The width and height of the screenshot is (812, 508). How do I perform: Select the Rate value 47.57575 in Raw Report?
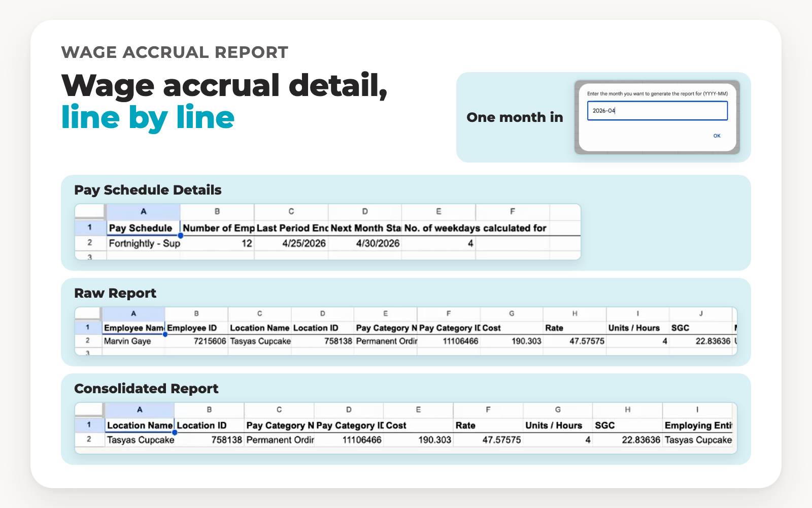pos(574,341)
